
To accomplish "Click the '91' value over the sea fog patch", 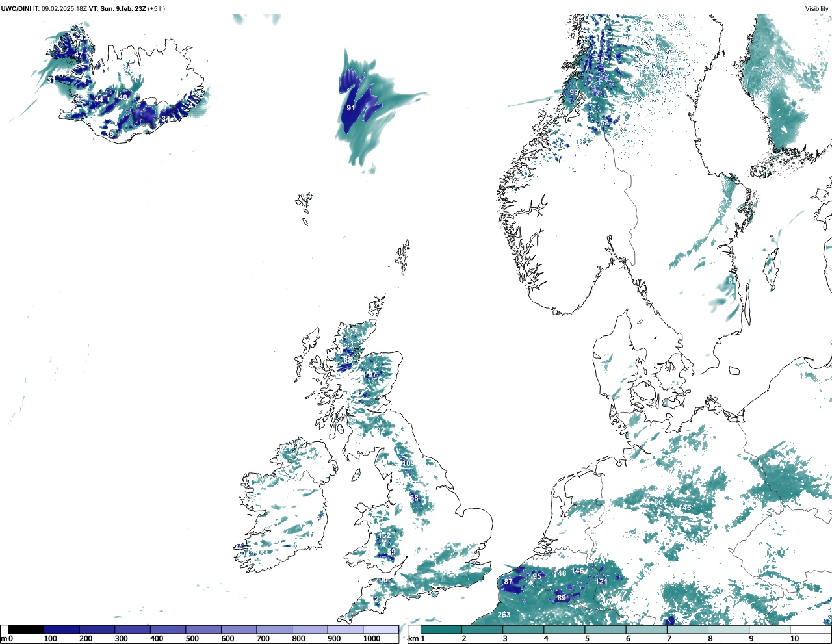I will tap(351, 108).
